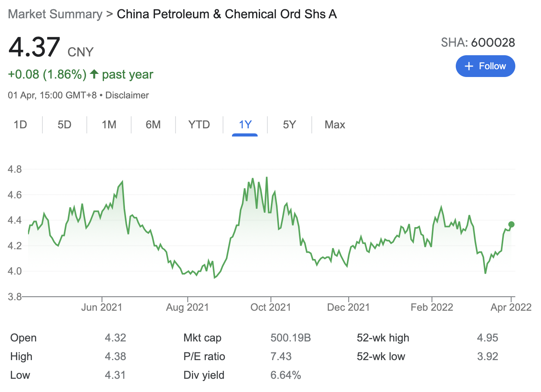Select the 1M time range tab
541x392 pixels.
click(109, 124)
